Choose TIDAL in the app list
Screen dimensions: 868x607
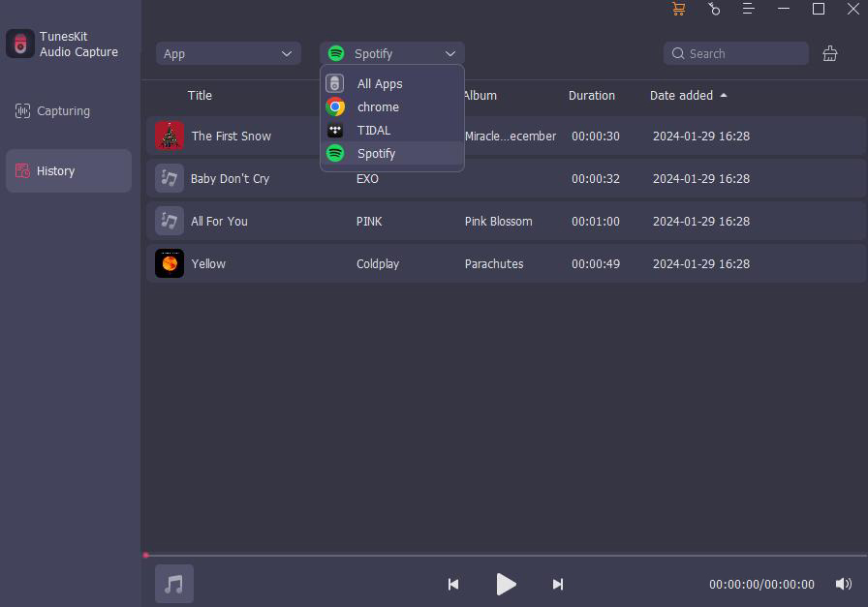[392, 130]
